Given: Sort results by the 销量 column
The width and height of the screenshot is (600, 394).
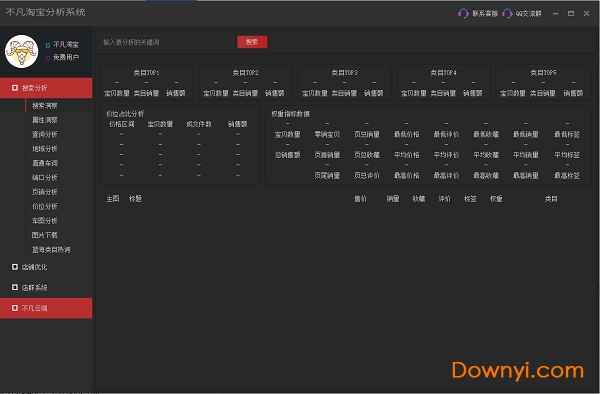Looking at the screenshot, I should point(393,199).
